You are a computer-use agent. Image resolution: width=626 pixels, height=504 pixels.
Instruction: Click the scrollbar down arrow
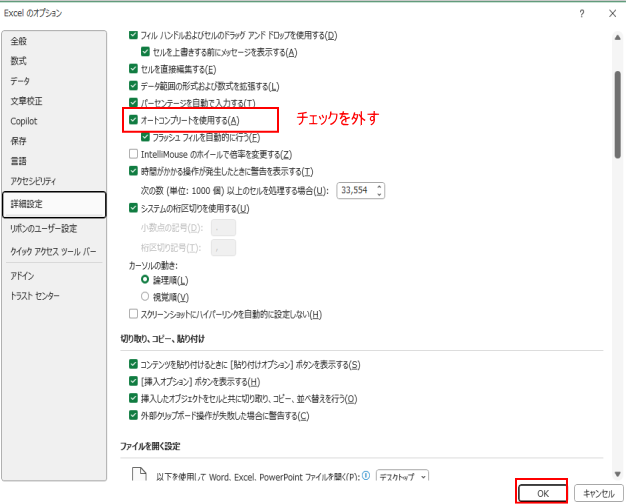point(618,474)
